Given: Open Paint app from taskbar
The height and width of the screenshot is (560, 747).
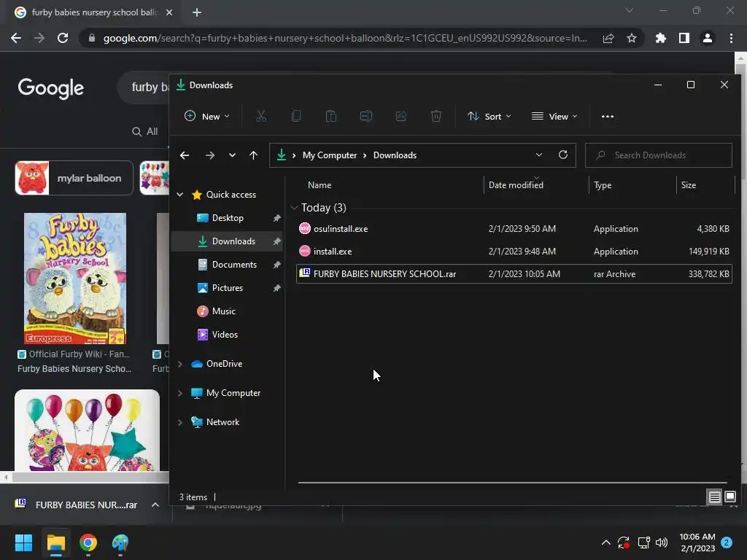Looking at the screenshot, I should coord(120,542).
